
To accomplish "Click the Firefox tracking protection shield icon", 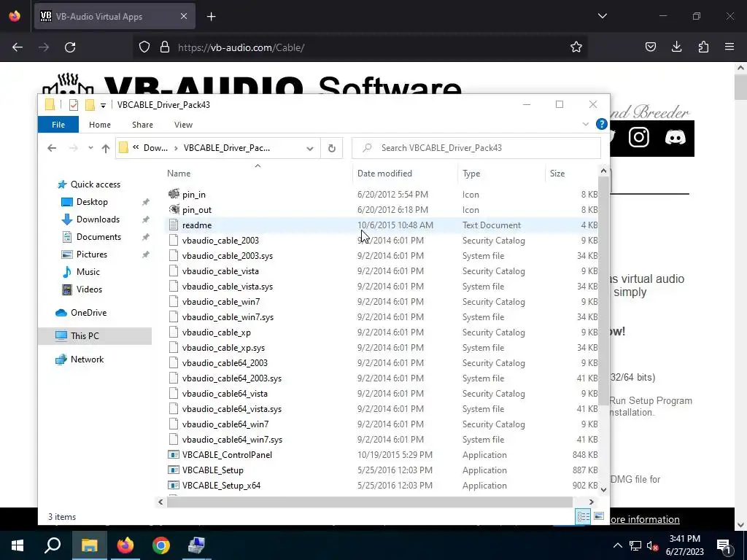I will [144, 47].
